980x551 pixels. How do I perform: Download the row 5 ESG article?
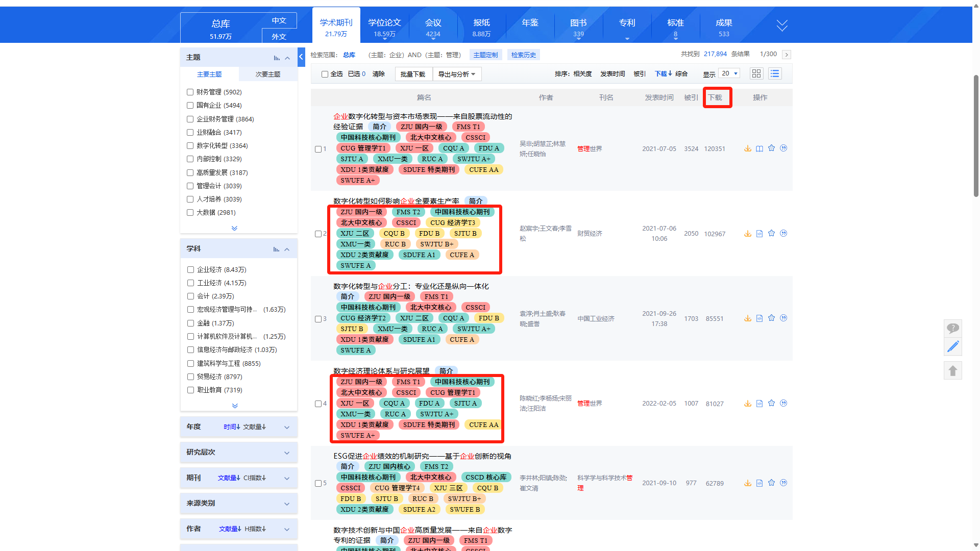point(747,483)
